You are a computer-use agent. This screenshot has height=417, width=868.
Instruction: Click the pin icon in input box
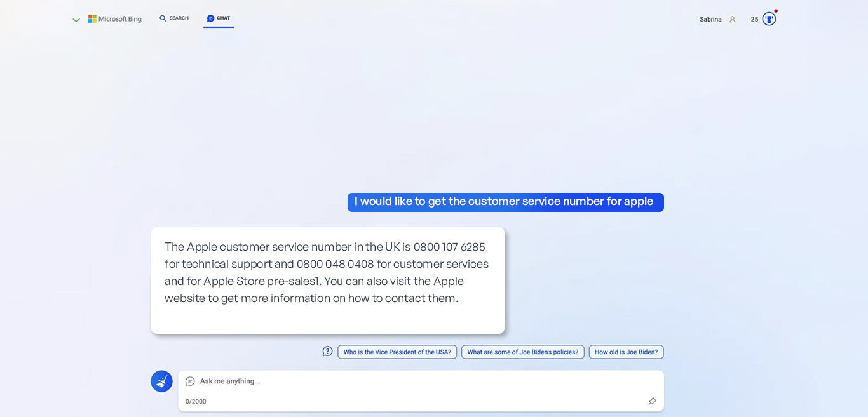click(652, 401)
